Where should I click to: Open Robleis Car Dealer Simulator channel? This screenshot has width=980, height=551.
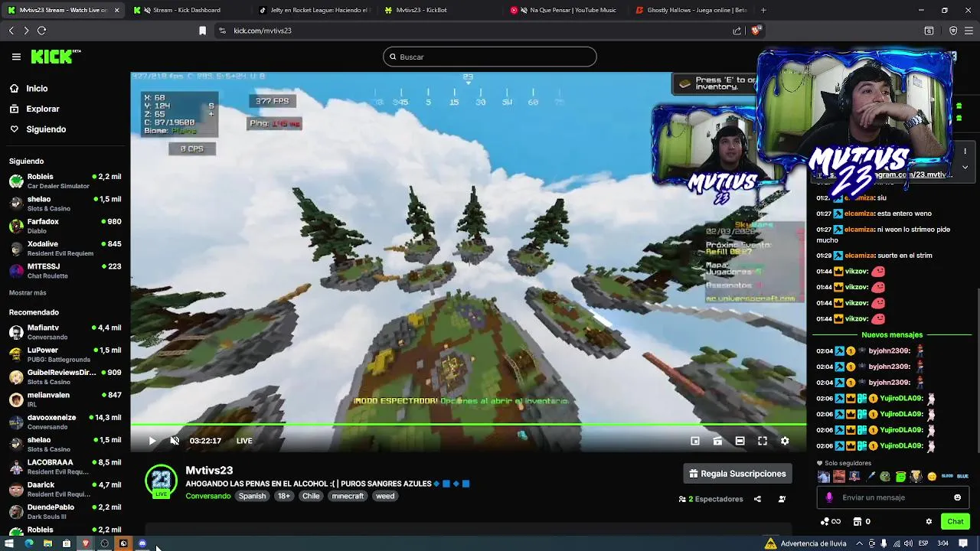tap(65, 181)
